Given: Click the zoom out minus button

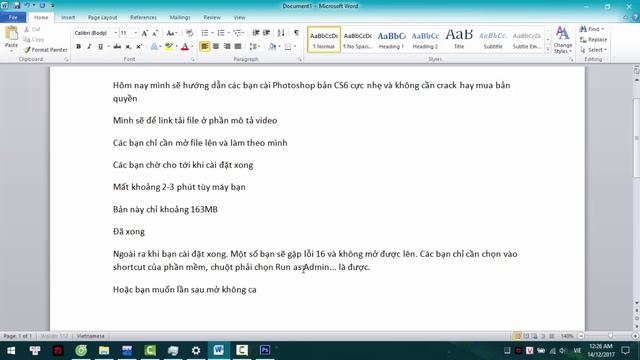Looking at the screenshot, I should 581,336.
